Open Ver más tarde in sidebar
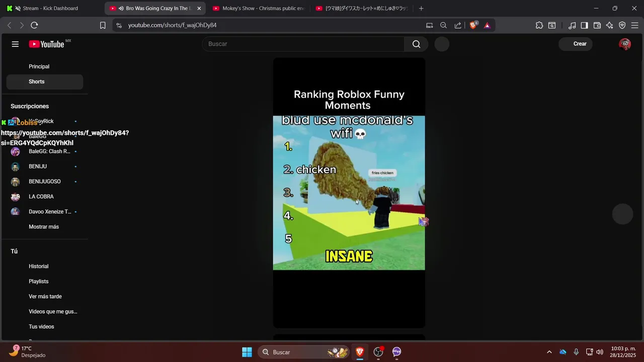This screenshot has height=362, width=644. (45, 297)
